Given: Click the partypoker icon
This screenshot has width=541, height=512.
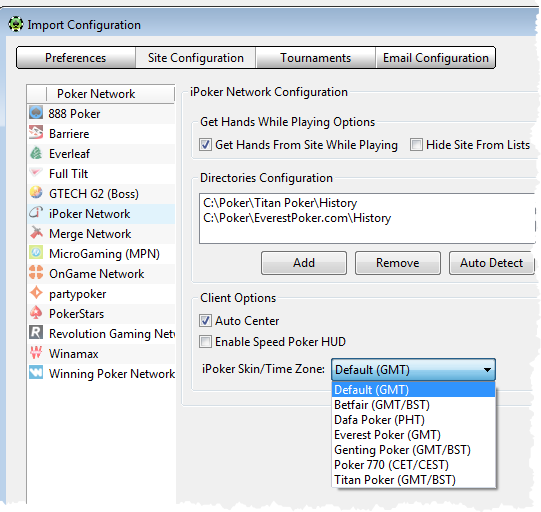Looking at the screenshot, I should tap(36, 293).
